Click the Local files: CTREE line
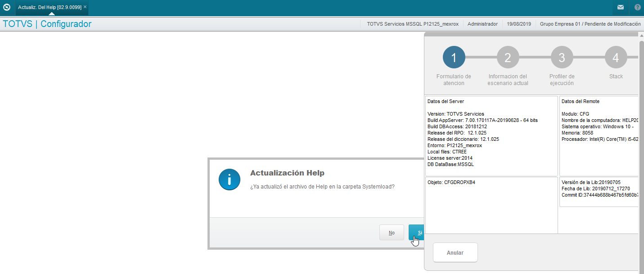Screen dimensions: 644x274 pyautogui.click(x=447, y=152)
